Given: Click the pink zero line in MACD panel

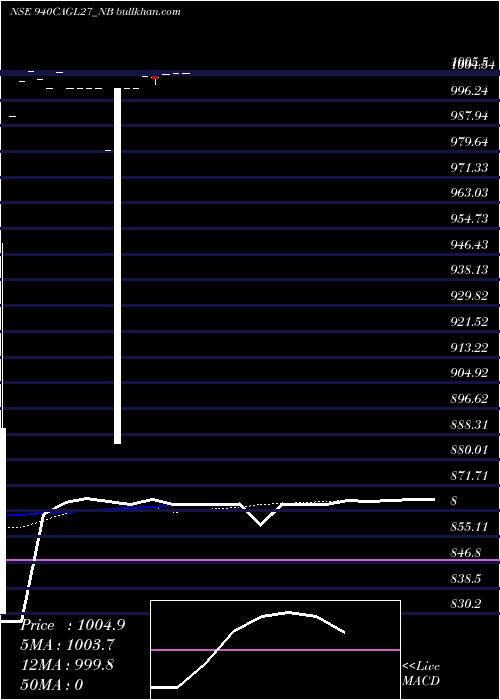Looking at the screenshot, I should (275, 650).
